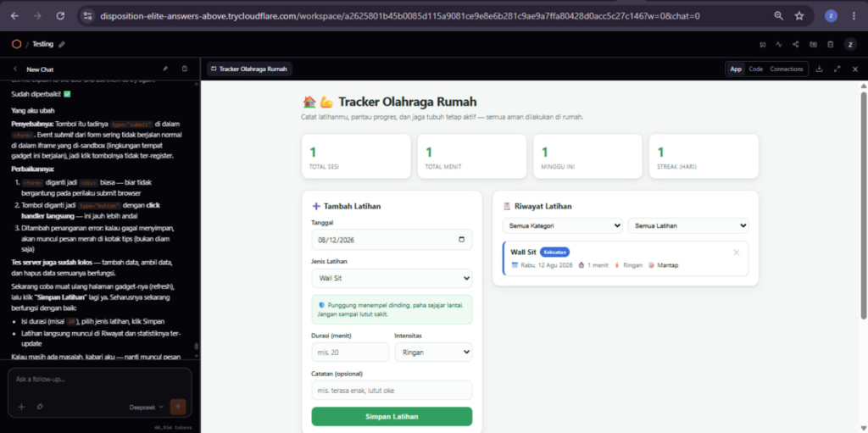868x433 pixels.
Task: Click the gadget page vertical scrollbar
Action: (x=864, y=205)
